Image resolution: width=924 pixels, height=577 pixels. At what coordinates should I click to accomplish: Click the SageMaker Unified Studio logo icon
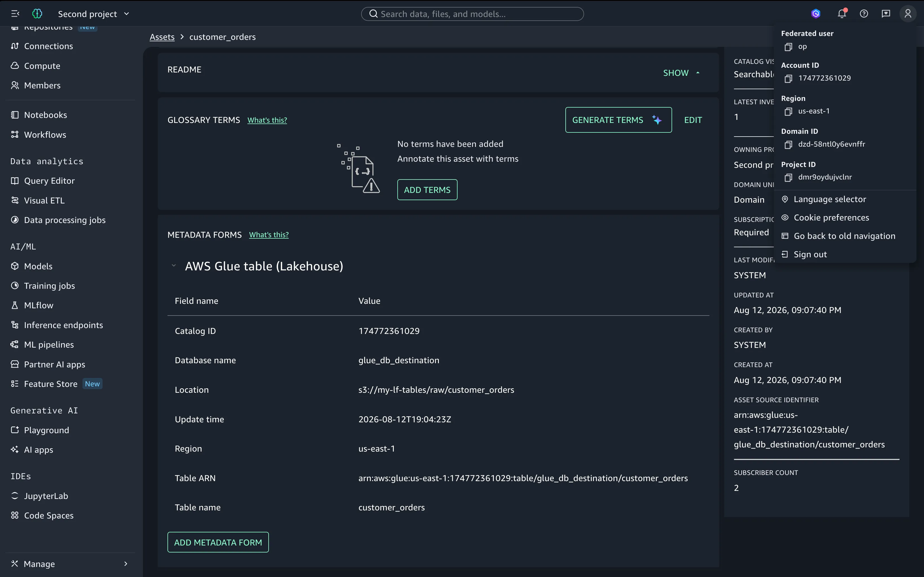pos(37,14)
